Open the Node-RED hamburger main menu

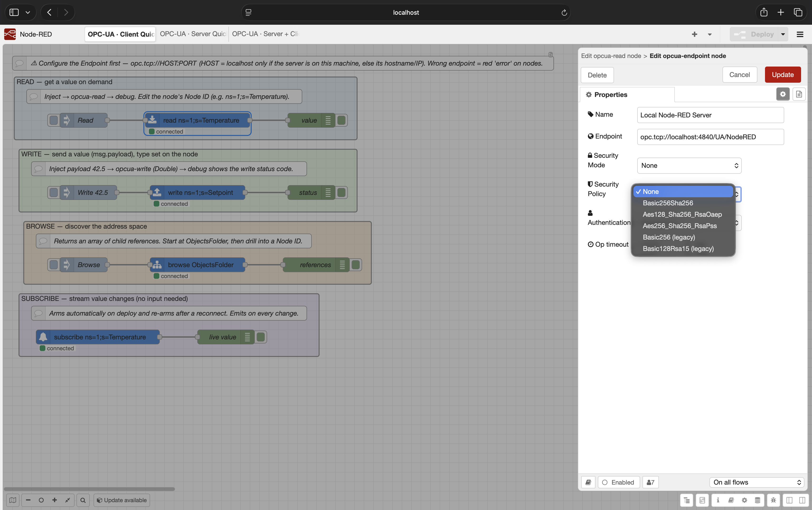(x=800, y=34)
